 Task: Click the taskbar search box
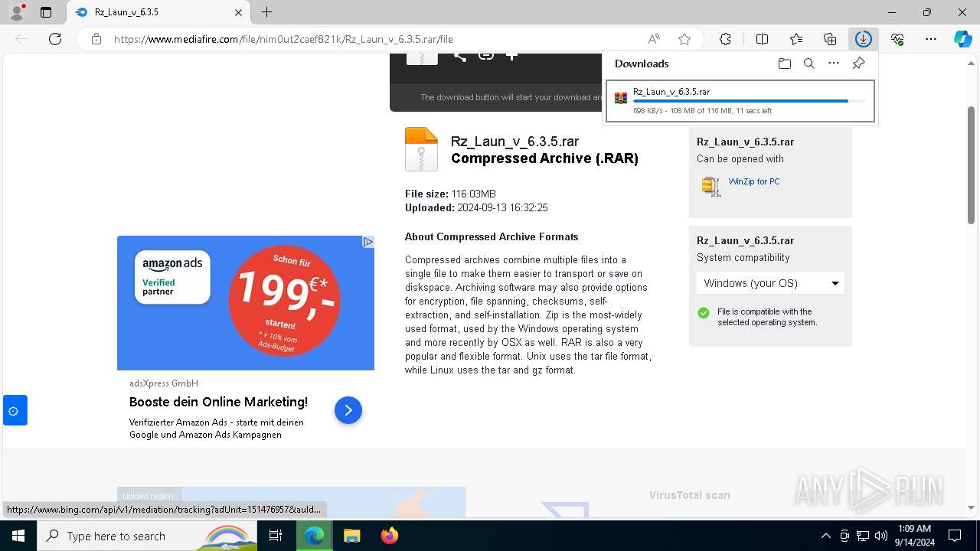pos(148,536)
